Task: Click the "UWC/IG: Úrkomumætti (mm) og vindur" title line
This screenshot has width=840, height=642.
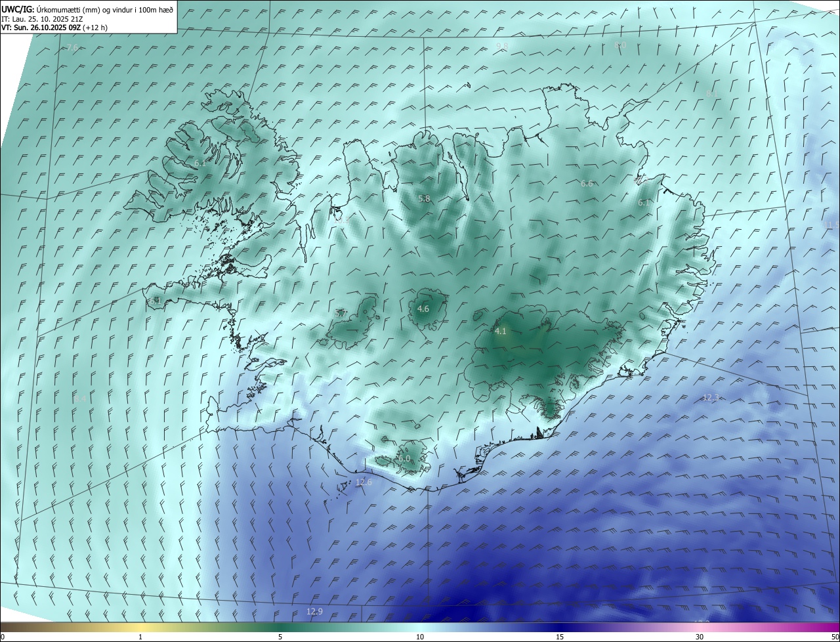Action: 87,10
